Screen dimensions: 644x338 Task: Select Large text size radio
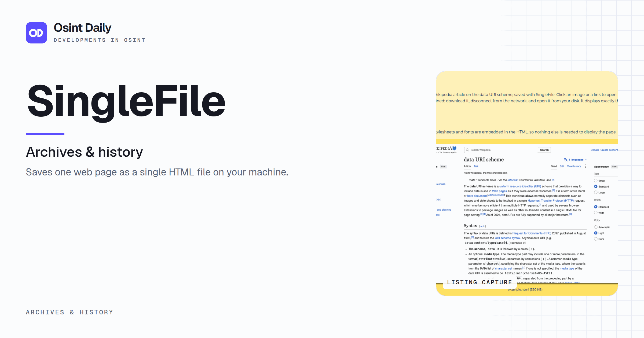[596, 192]
